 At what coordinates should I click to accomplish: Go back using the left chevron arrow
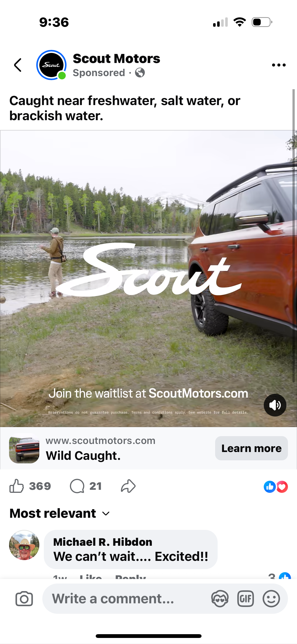coord(18,65)
